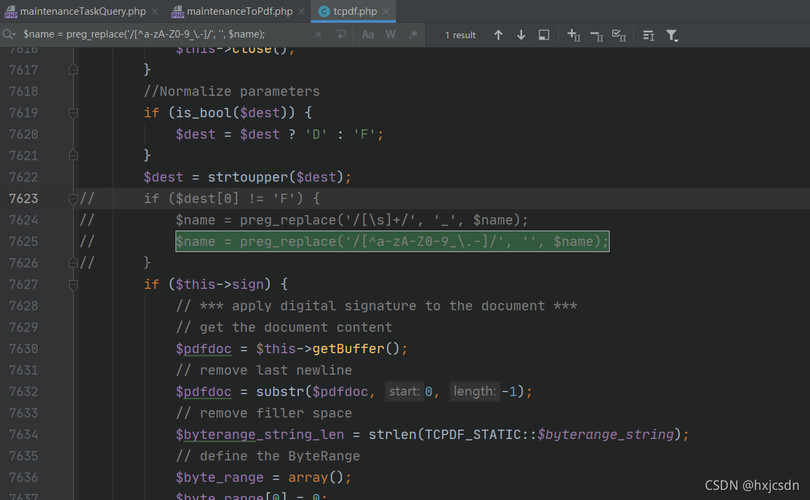This screenshot has width=810, height=500.
Task: Collapse the if block at line 7619
Action: tap(73, 113)
